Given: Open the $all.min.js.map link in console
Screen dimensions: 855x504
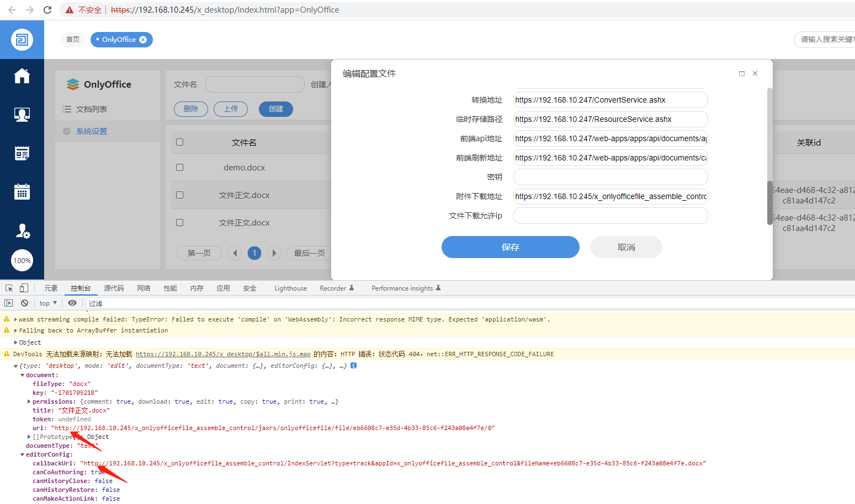Looking at the screenshot, I should (223, 354).
